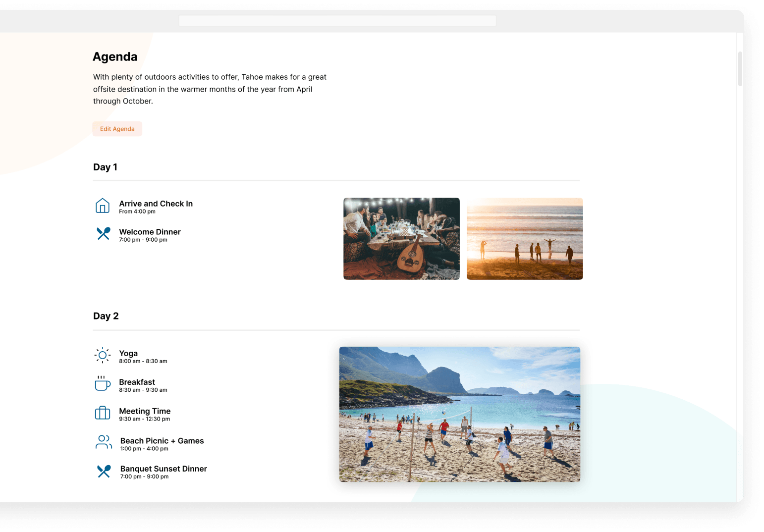This screenshot has height=532, width=764.
Task: Click the sun icon beside Yoga
Action: point(103,355)
